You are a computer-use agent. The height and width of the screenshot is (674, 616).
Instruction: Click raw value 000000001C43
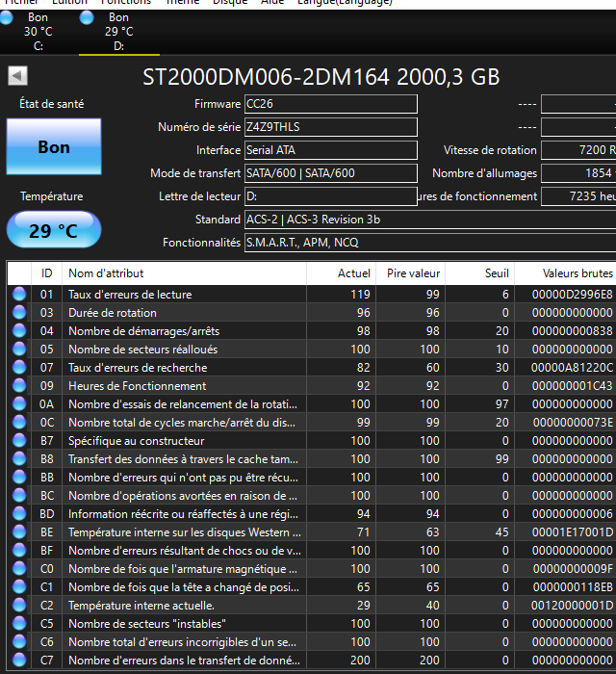point(572,385)
